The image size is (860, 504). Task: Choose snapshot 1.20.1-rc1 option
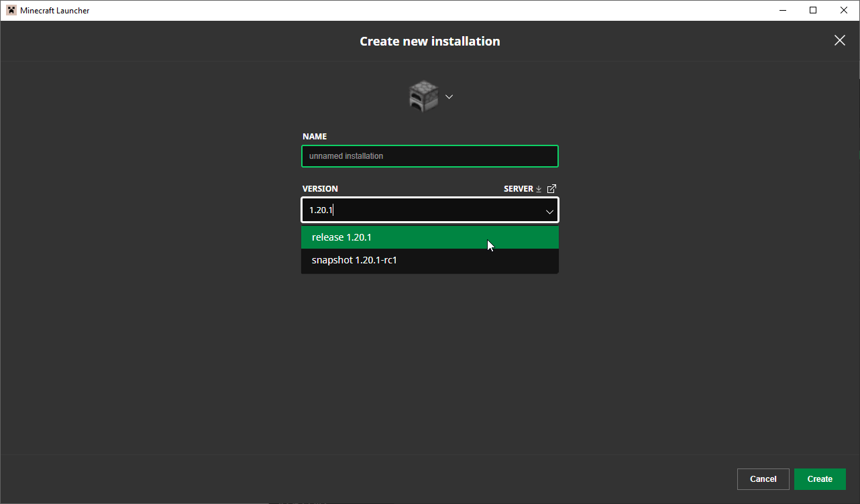[429, 260]
